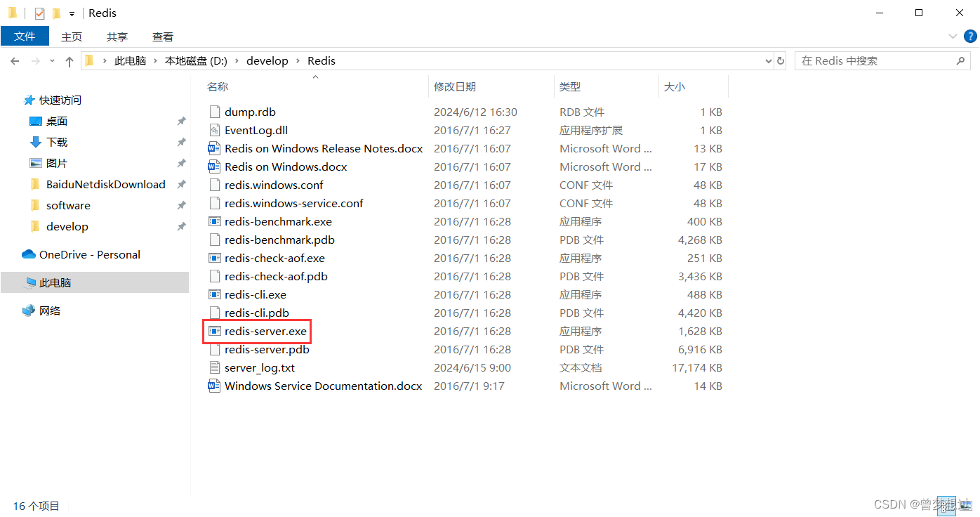Screen dimensions: 980x517
Task: Select the server_log.txt file name
Action: click(260, 367)
